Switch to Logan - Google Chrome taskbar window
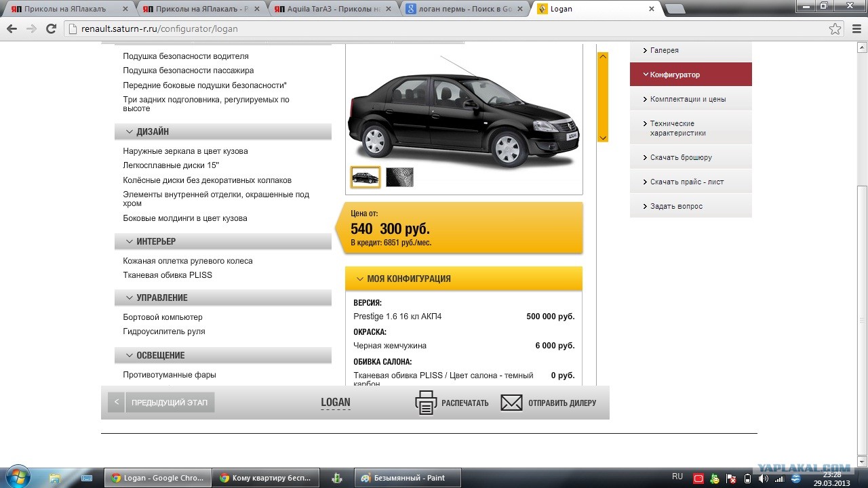868x488 pixels. tap(158, 478)
